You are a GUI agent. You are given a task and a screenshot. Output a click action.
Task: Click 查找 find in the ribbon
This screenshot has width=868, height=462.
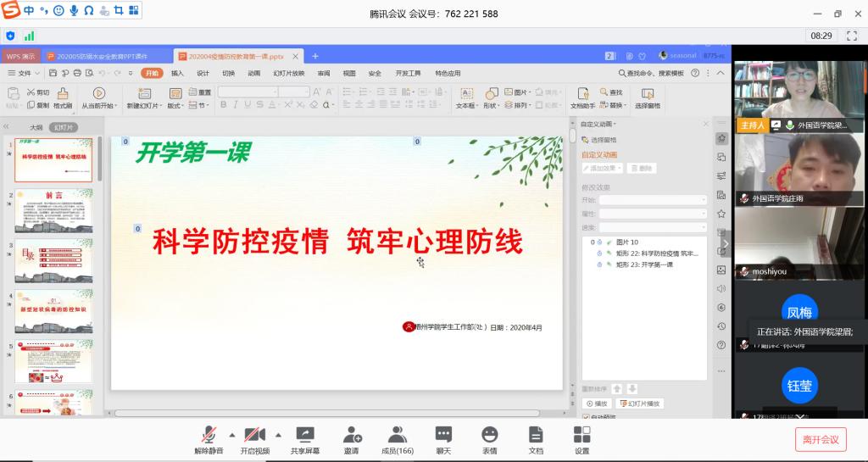click(x=612, y=92)
